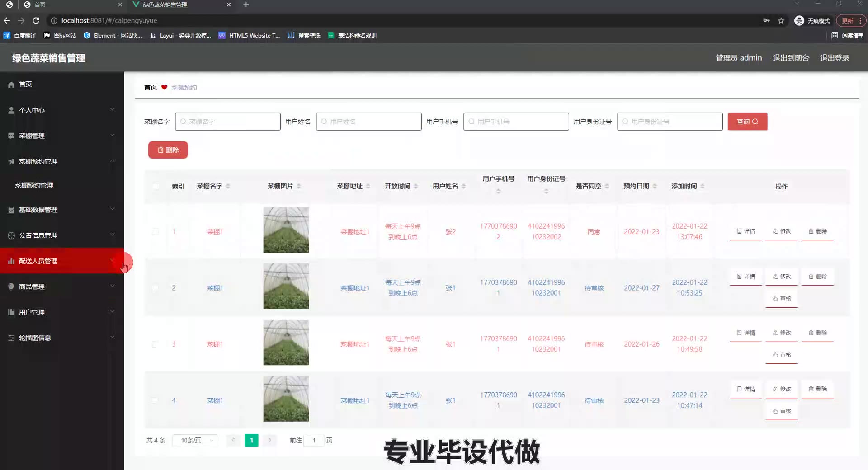Image resolution: width=868 pixels, height=470 pixels.
Task: Click the red 查询 search button
Action: pos(747,122)
